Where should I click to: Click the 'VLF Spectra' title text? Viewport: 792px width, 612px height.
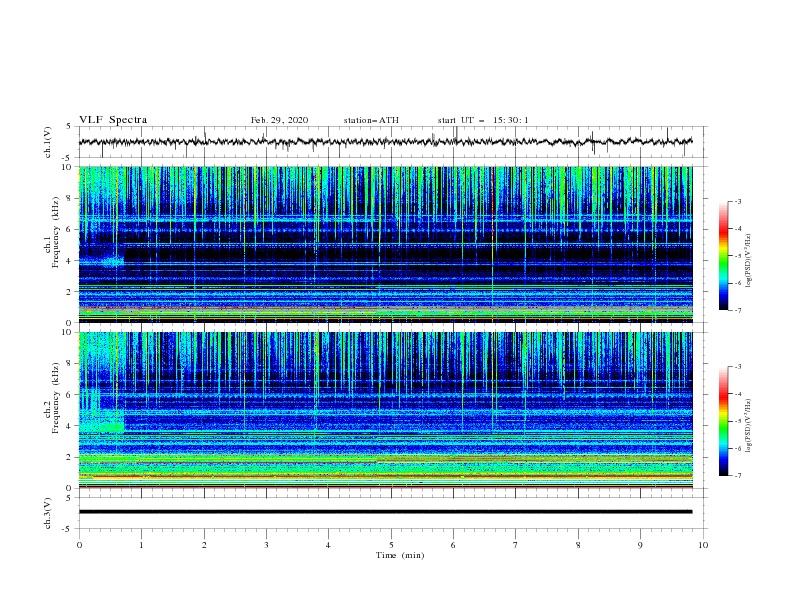click(113, 120)
